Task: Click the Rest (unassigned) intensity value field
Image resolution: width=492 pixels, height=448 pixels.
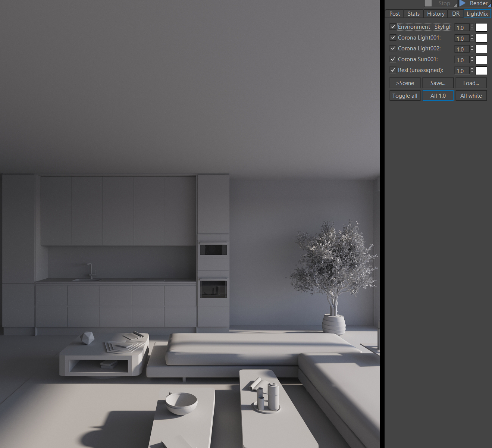Action: click(x=462, y=71)
